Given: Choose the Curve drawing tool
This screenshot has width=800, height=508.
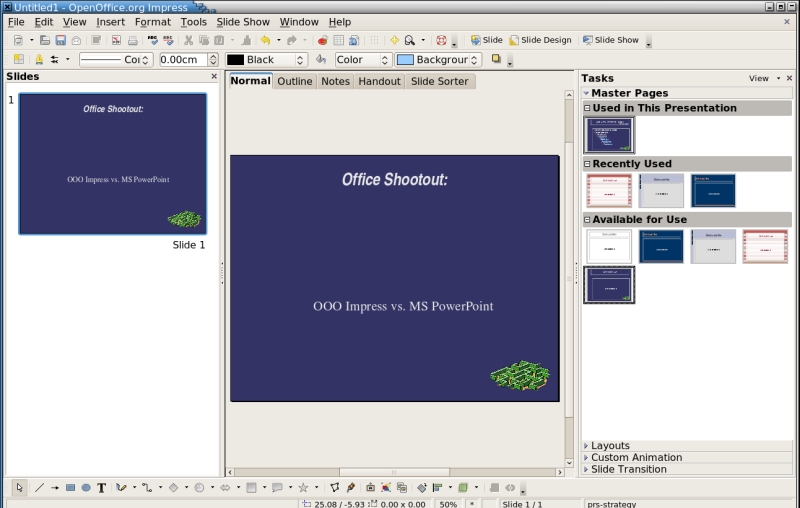Looking at the screenshot, I should pyautogui.click(x=121, y=488).
